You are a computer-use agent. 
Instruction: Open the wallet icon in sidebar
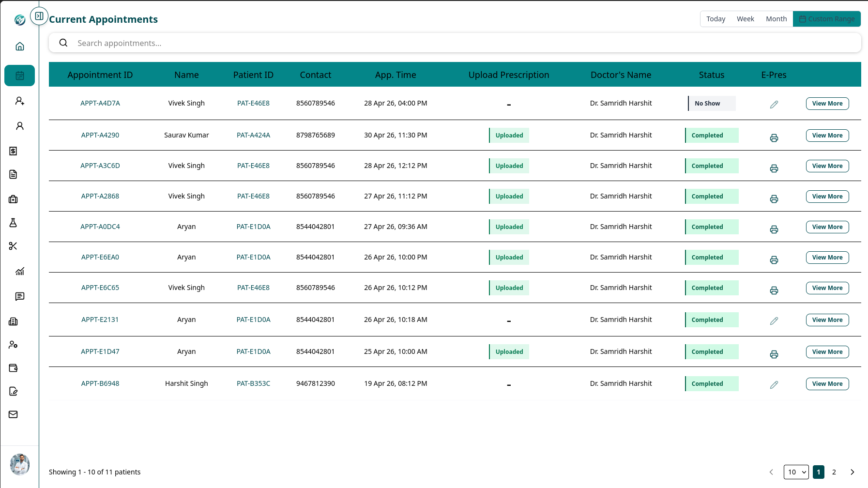[x=13, y=368]
